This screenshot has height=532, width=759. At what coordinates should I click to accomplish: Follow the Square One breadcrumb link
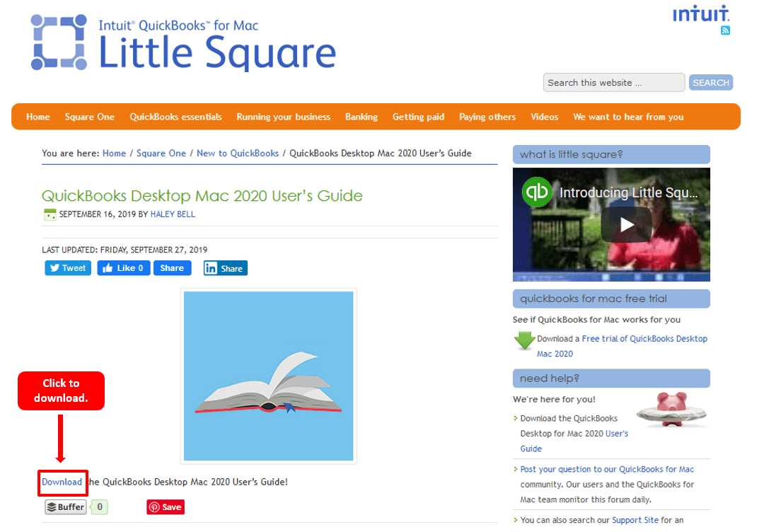tap(161, 153)
